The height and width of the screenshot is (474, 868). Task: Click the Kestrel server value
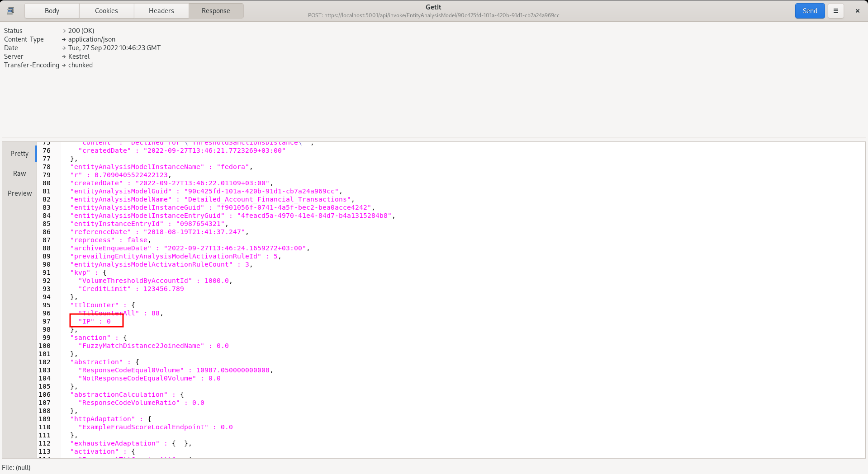[x=79, y=56]
